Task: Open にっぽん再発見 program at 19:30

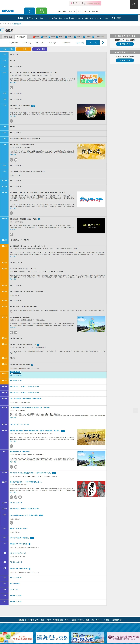Action: pos(30,408)
